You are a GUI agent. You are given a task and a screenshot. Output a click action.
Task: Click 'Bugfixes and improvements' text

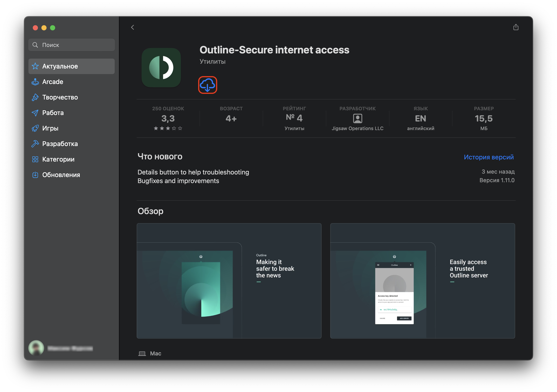[x=178, y=181]
